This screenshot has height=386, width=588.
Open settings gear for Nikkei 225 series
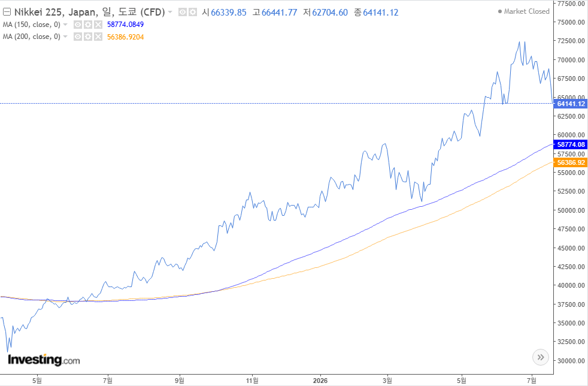coord(192,13)
